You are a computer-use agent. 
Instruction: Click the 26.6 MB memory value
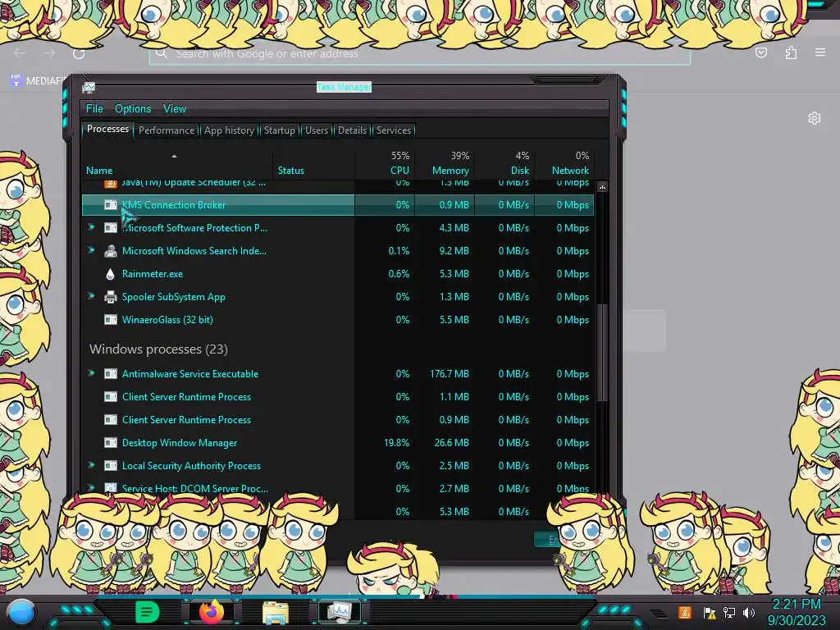452,443
